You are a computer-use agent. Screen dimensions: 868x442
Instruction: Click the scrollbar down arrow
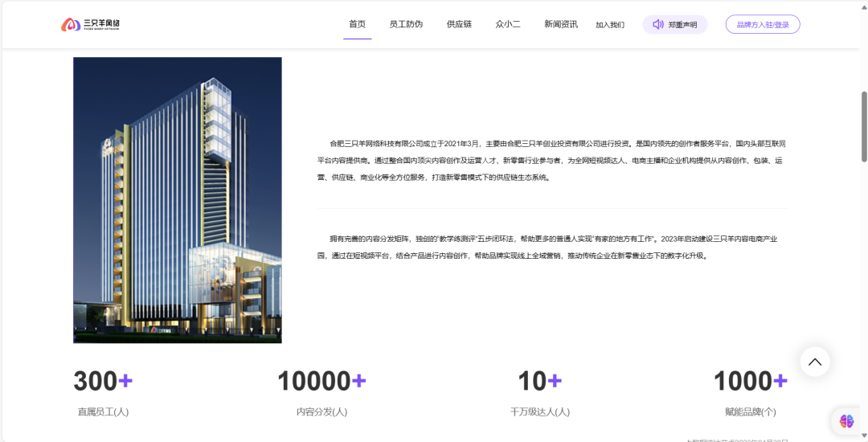tap(863, 436)
